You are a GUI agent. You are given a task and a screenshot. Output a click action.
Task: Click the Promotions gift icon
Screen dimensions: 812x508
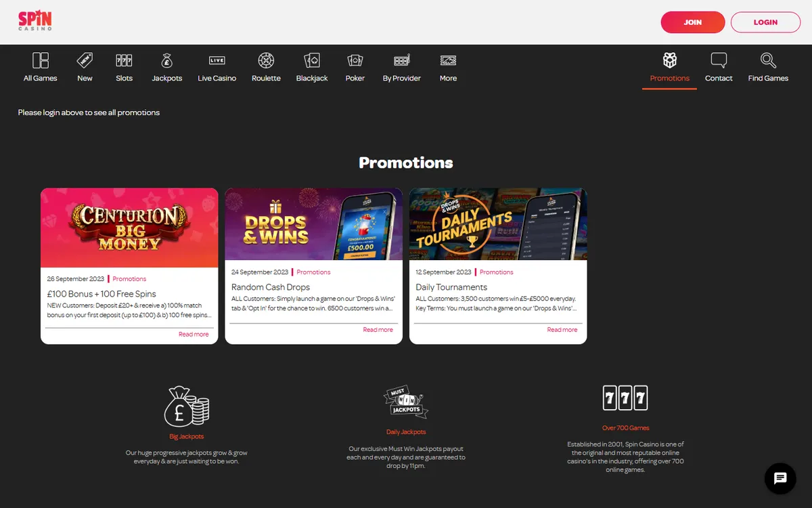click(x=670, y=60)
